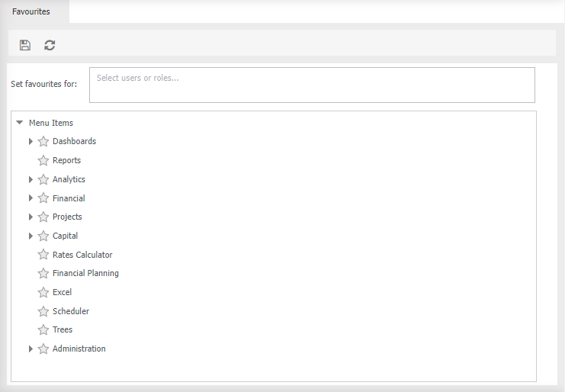
Task: Expand the Analytics tree node arrow
Action: click(x=30, y=179)
